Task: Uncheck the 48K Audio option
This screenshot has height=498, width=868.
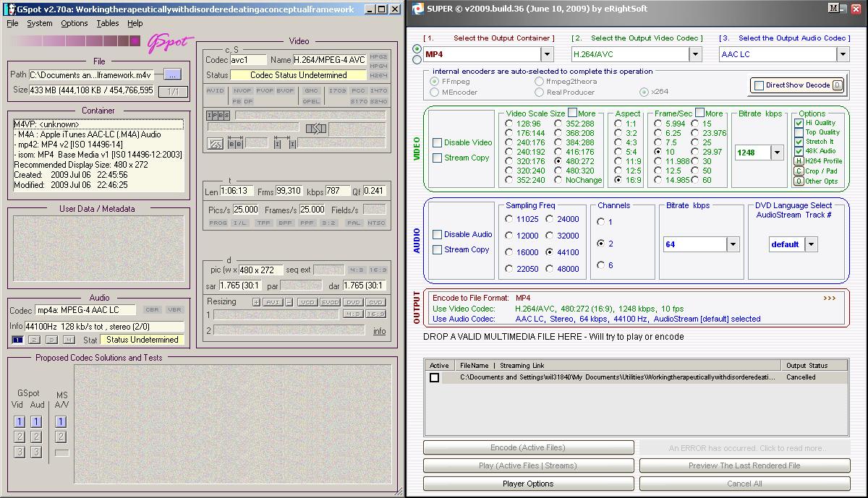Action: click(x=799, y=151)
